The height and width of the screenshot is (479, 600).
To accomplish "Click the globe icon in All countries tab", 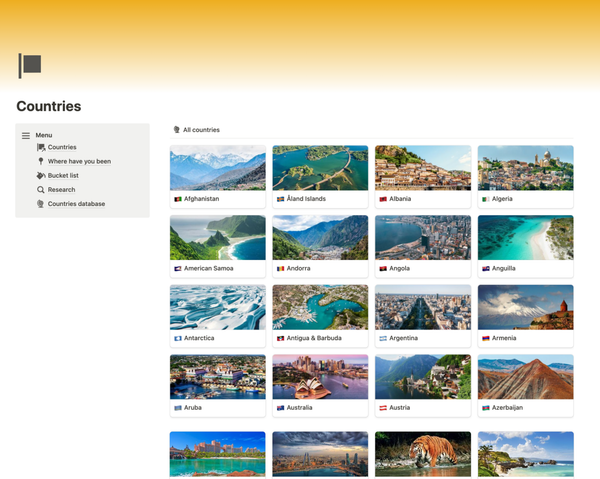I will [x=176, y=130].
